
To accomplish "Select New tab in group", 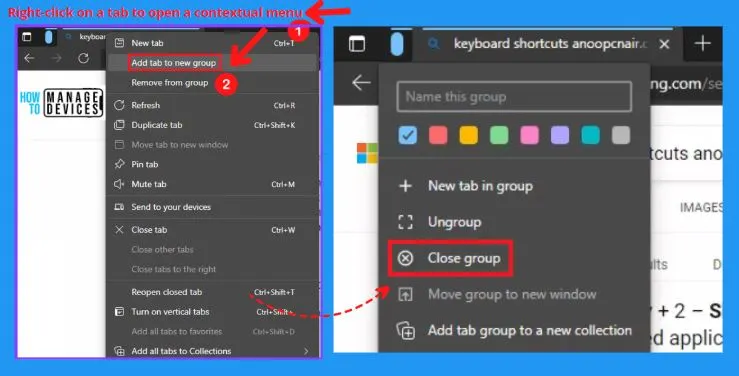I will tap(480, 186).
